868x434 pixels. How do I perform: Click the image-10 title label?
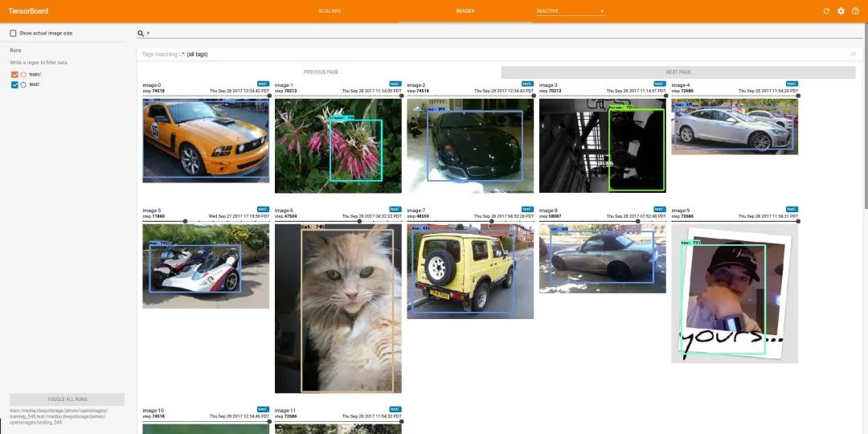[x=153, y=411]
